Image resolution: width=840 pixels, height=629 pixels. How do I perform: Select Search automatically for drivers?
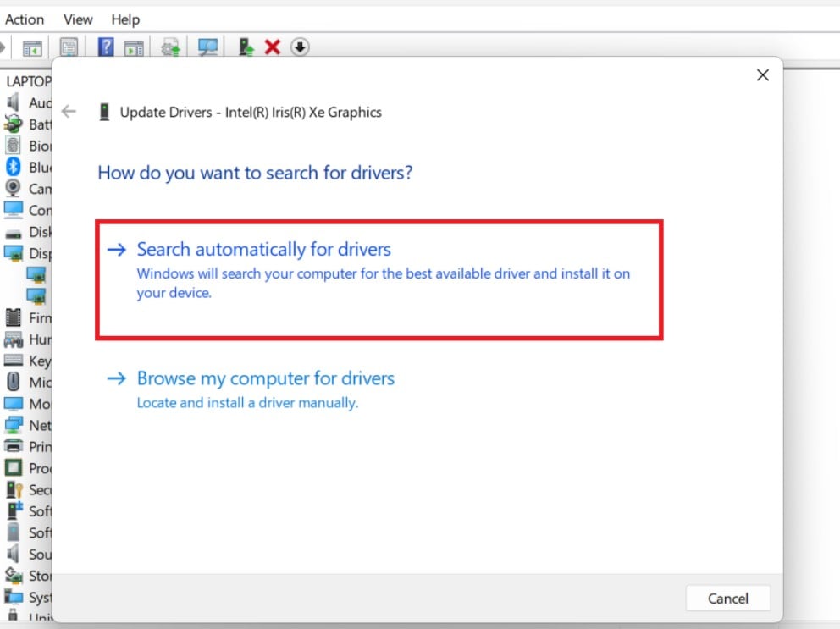(x=263, y=249)
